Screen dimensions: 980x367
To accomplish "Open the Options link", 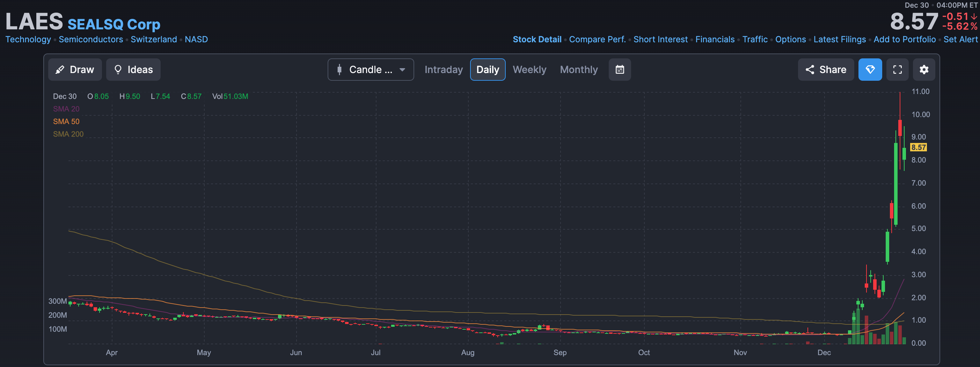I will coord(791,39).
